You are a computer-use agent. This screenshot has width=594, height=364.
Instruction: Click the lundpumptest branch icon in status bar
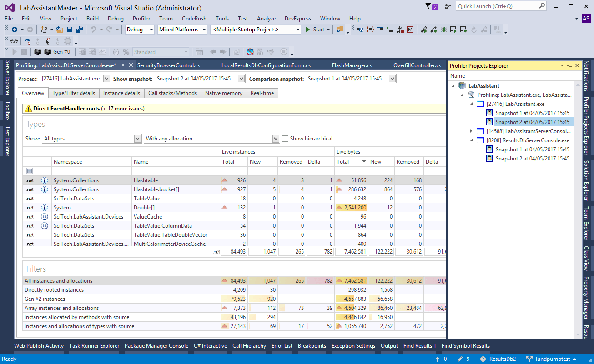coord(529,359)
